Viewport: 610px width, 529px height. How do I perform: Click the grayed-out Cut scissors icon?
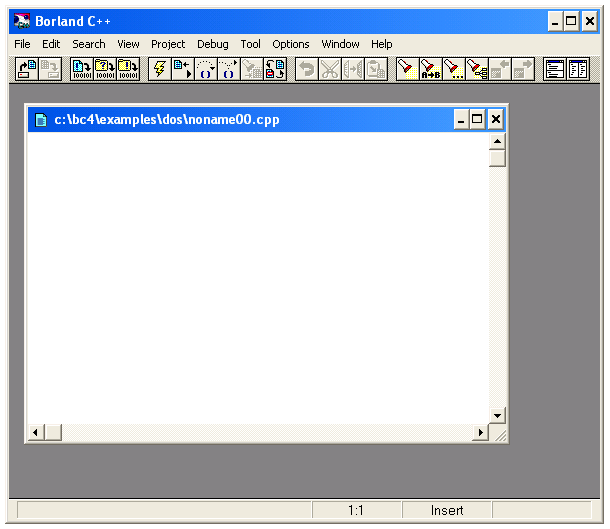point(330,69)
